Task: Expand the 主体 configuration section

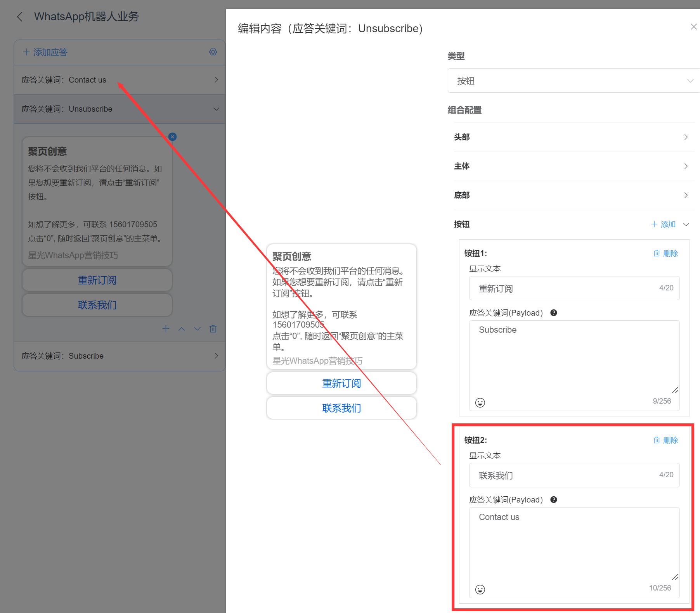Action: 574,166
